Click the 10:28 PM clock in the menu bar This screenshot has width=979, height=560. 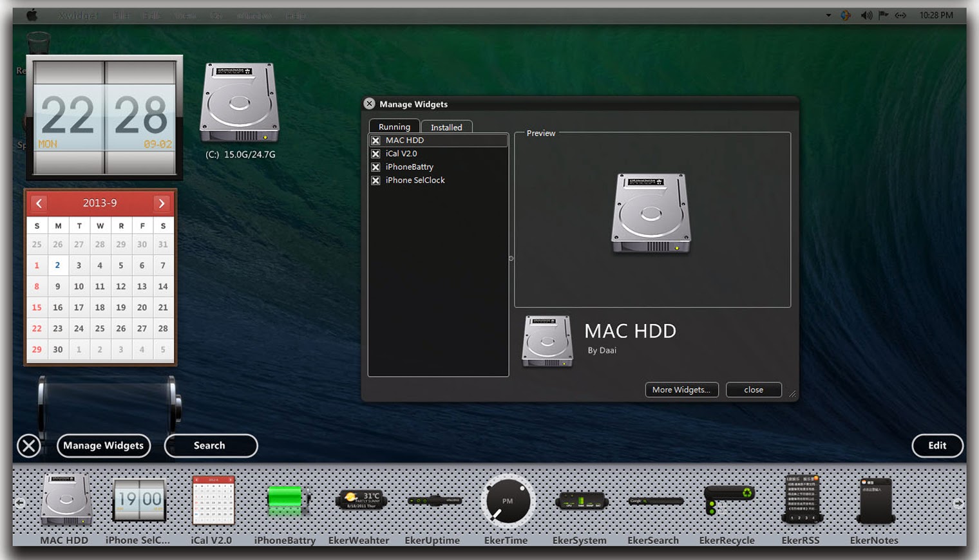(x=936, y=15)
